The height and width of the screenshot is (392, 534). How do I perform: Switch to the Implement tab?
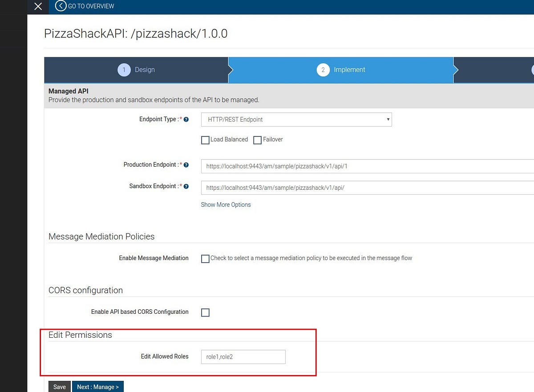coord(349,69)
